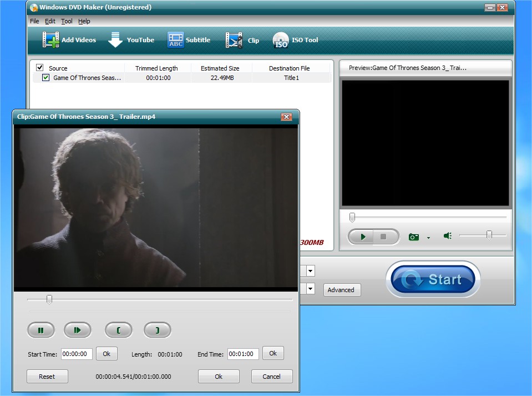Click the 22.49MB size value
The height and width of the screenshot is (396, 532).
tap(222, 78)
